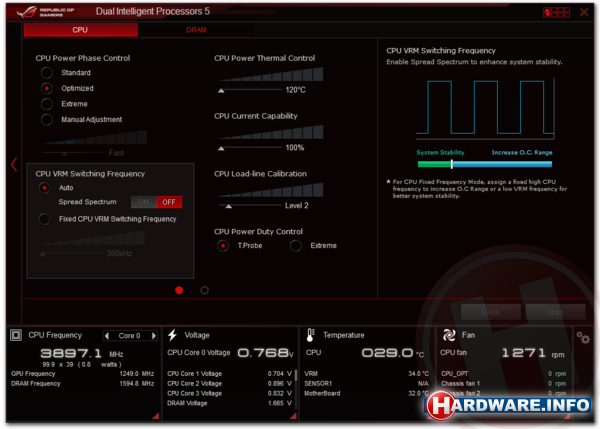Select Manual Adjustment phase control

(x=47, y=119)
